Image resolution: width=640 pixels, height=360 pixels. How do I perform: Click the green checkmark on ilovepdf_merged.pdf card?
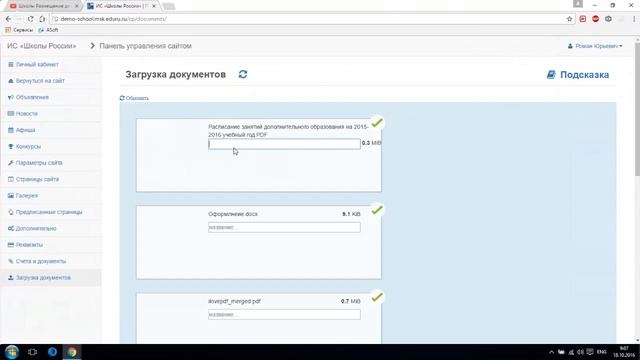[377, 297]
